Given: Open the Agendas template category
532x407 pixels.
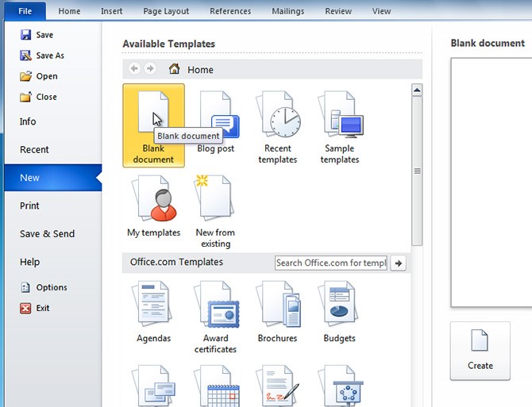Looking at the screenshot, I should tap(153, 305).
